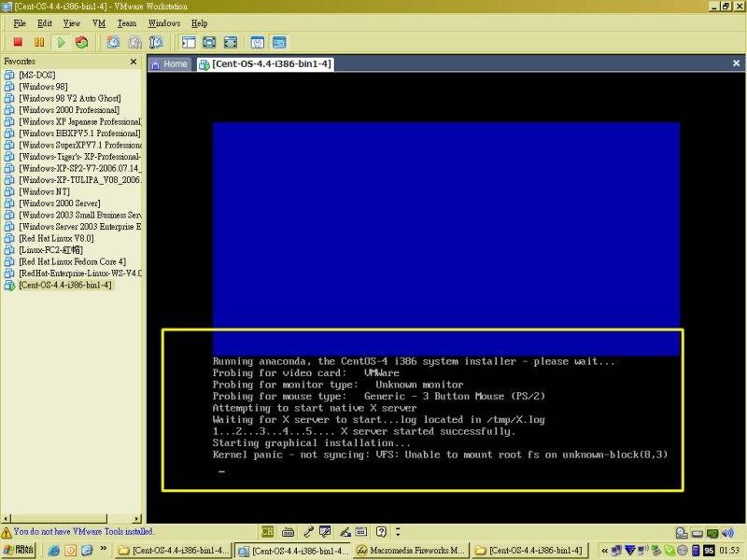Open the Help menu
Viewport: 747px width, 560px height.
click(x=199, y=22)
